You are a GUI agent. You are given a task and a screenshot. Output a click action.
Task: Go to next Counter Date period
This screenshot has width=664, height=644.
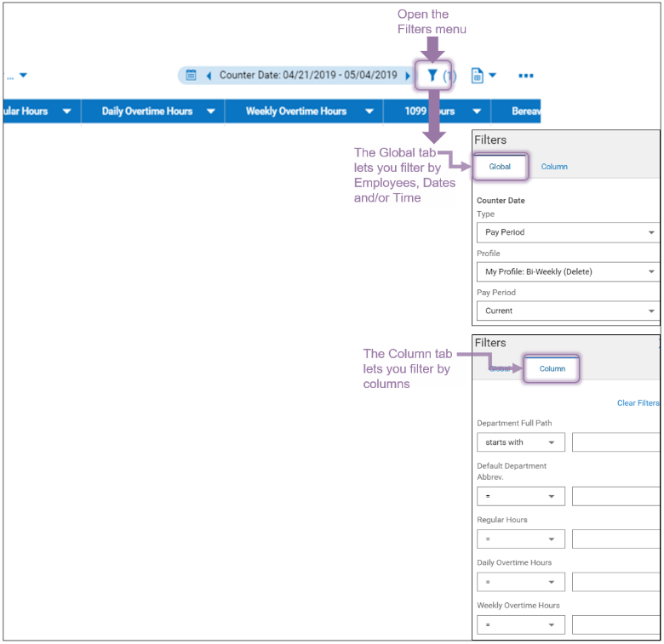tap(408, 76)
